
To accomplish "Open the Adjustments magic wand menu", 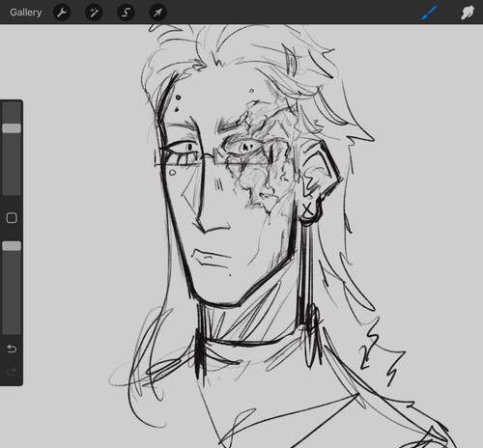I will pyautogui.click(x=94, y=13).
